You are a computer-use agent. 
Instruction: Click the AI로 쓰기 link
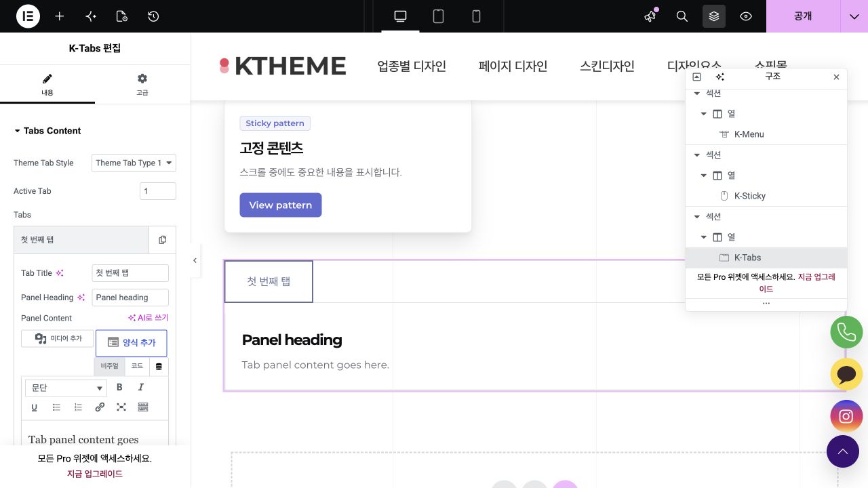click(x=149, y=318)
